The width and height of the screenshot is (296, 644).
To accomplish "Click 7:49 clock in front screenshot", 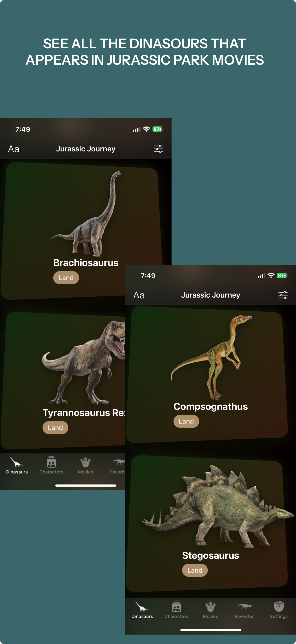I will pos(148,276).
